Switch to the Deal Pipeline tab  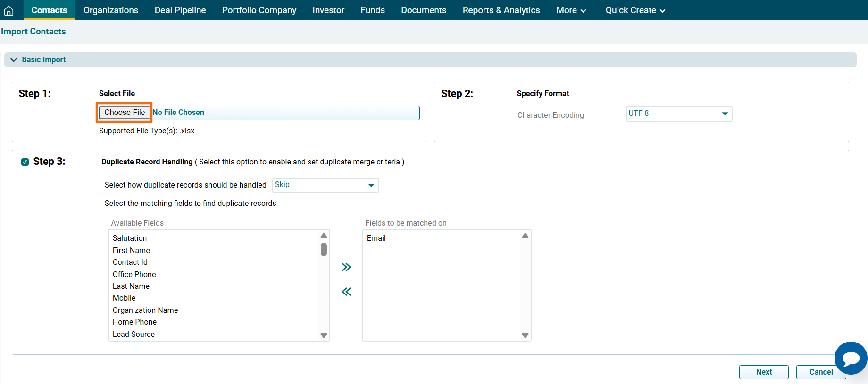[180, 10]
